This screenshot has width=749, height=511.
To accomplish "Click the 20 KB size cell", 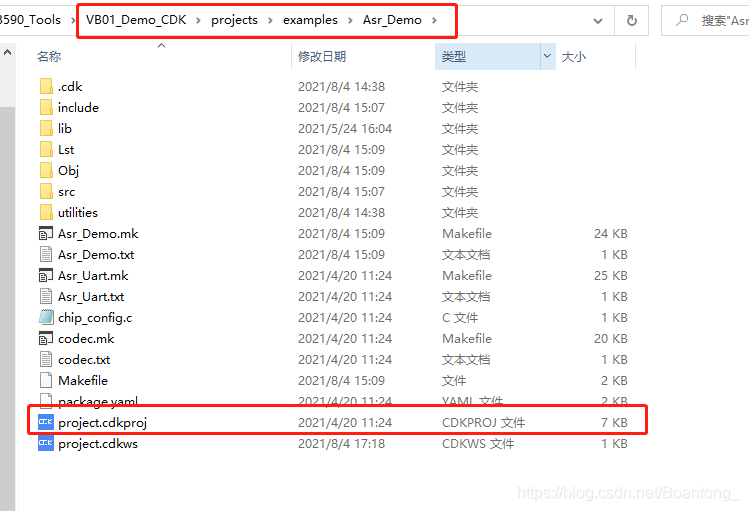I will coord(611,339).
